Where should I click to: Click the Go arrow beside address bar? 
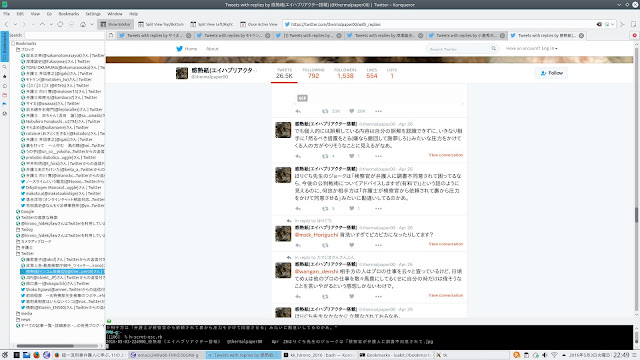point(622,24)
